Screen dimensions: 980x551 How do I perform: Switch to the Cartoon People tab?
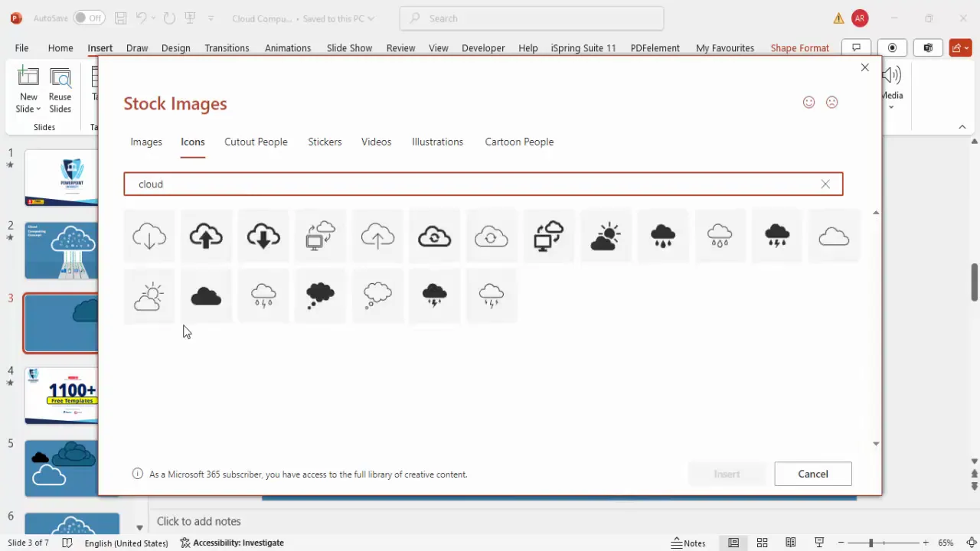[x=519, y=142]
